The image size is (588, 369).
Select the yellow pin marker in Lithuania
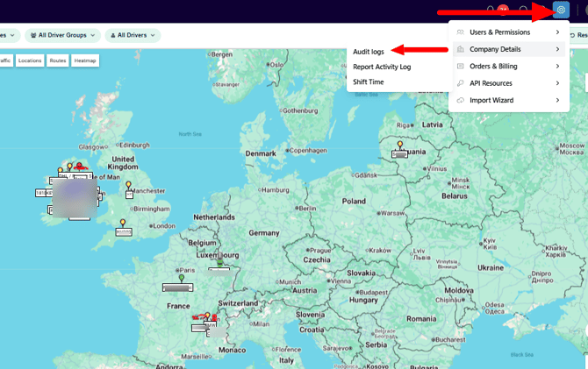400,145
